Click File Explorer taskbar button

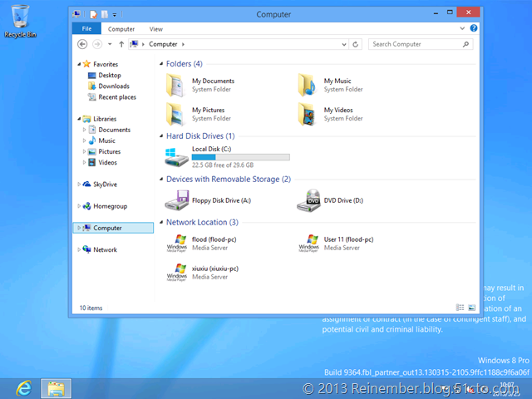coord(56,388)
